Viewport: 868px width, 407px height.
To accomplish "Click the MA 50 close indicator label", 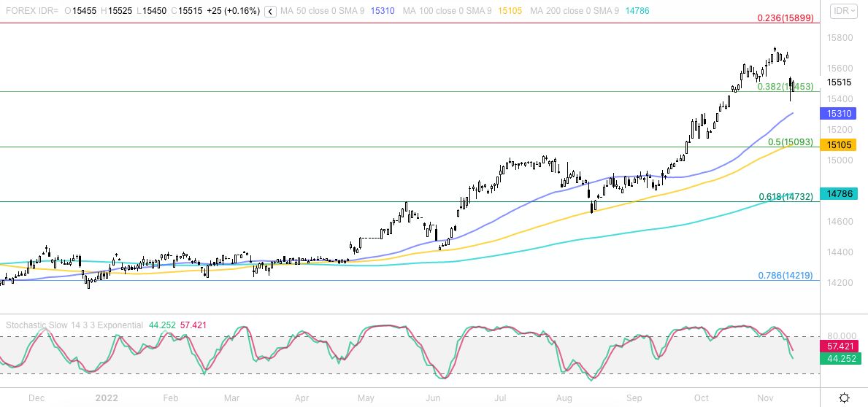I will (322, 11).
